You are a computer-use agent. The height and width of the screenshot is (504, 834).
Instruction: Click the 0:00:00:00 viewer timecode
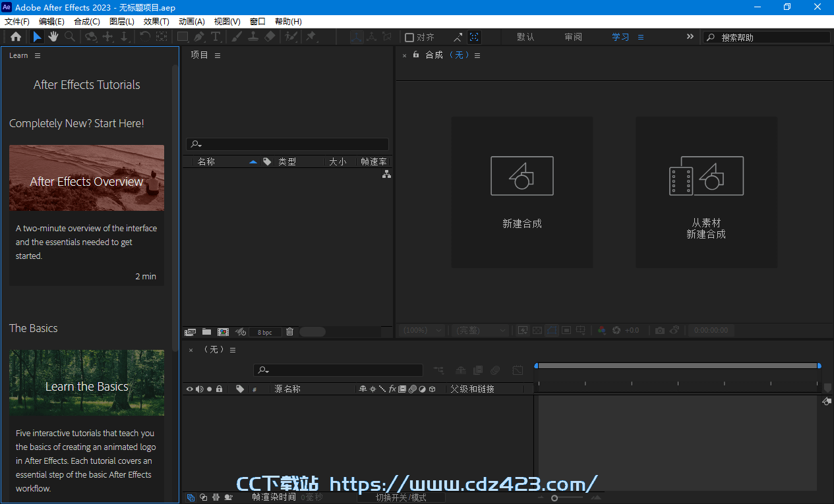(711, 330)
